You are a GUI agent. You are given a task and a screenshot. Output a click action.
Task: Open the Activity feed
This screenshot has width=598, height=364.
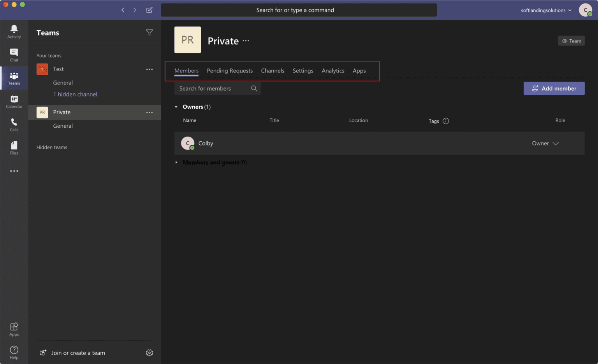14,31
